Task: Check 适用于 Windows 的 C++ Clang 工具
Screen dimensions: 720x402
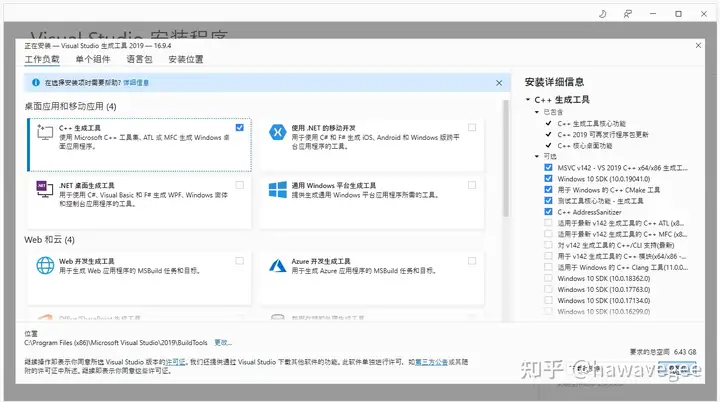Action: (548, 267)
